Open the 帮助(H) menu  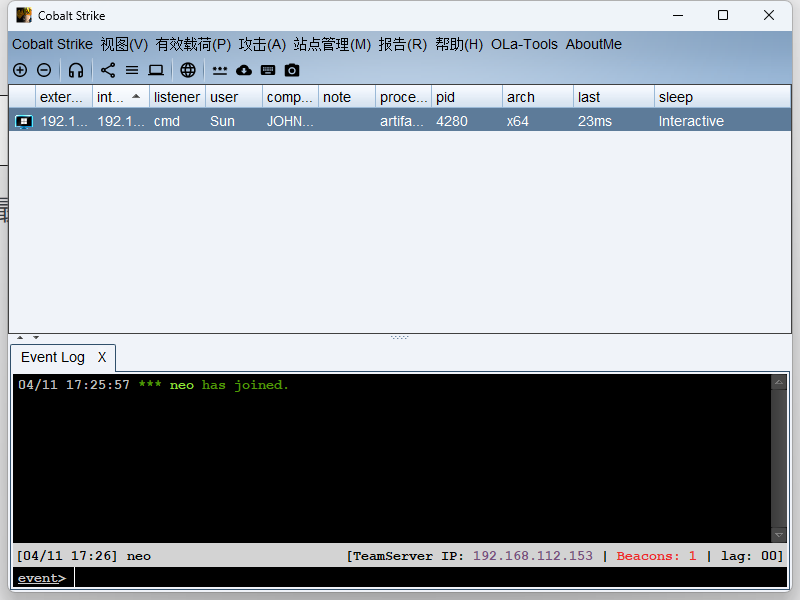[x=459, y=44]
